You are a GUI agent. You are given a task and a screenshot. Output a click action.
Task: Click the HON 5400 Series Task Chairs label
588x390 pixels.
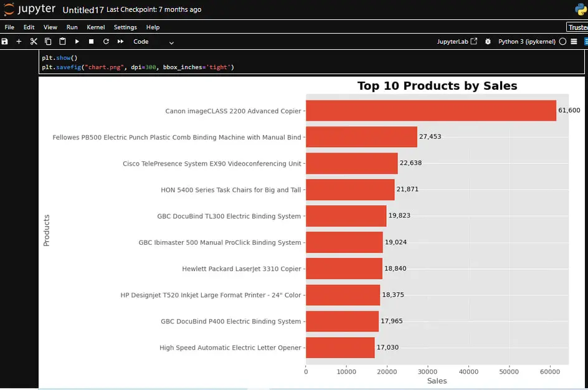coord(231,190)
